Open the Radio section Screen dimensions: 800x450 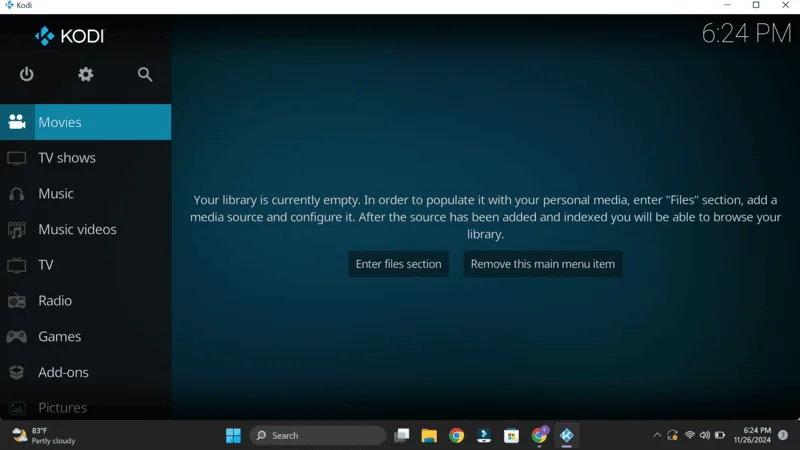[x=86, y=301]
